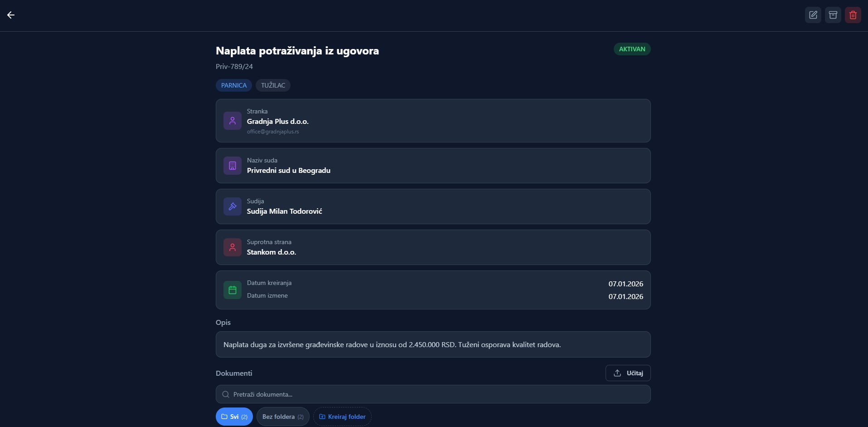Click the Kreiraj folder button
This screenshot has width=868, height=427.
click(x=342, y=417)
